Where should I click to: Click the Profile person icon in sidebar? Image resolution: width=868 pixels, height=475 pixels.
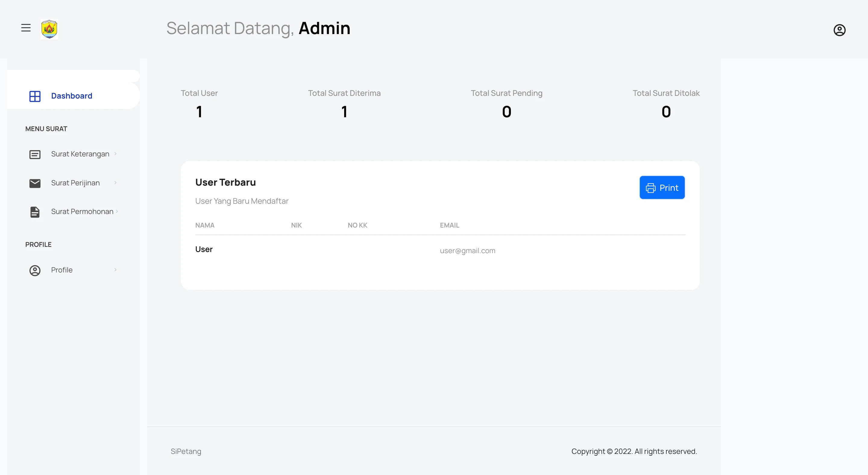pyautogui.click(x=35, y=271)
